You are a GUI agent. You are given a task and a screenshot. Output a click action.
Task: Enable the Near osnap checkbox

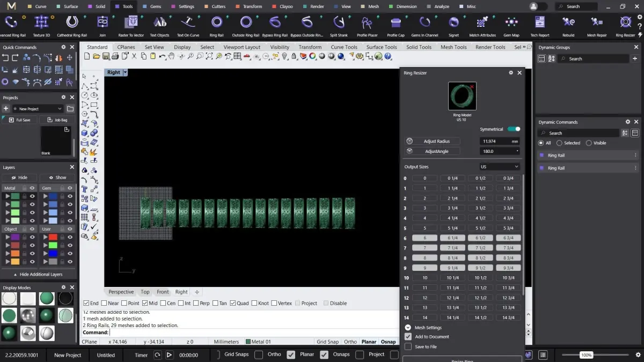104,304
